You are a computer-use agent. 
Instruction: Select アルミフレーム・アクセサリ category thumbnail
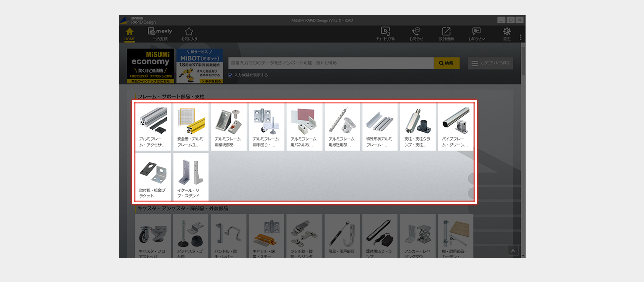pyautogui.click(x=153, y=127)
